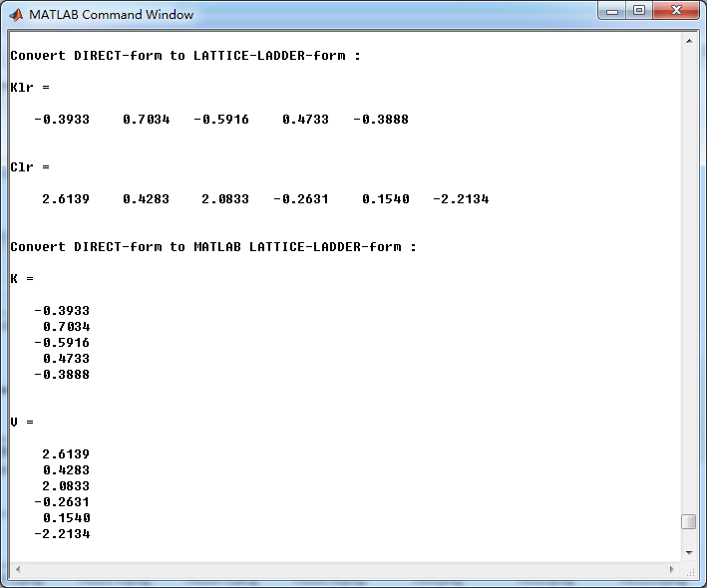Click the line 'Convert DIRECT-form to LATTICE-LADDER-form :'
The width and height of the screenshot is (707, 588).
pos(185,56)
